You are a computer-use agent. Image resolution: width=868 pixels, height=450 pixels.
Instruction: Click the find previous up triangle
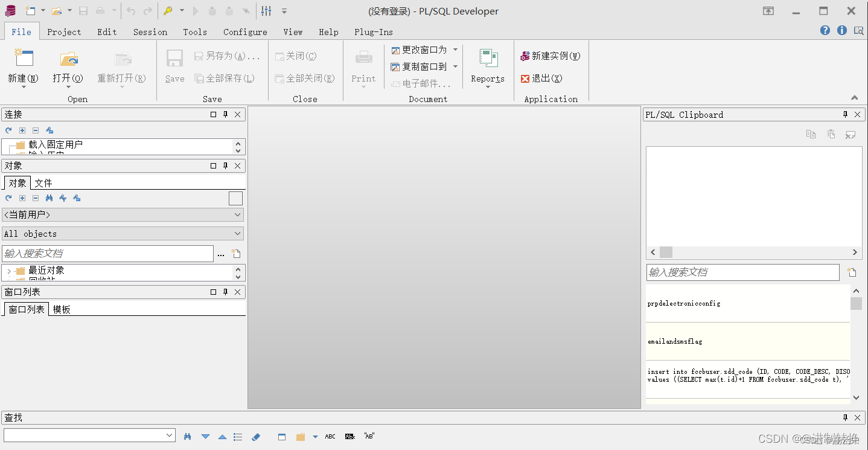(x=222, y=437)
